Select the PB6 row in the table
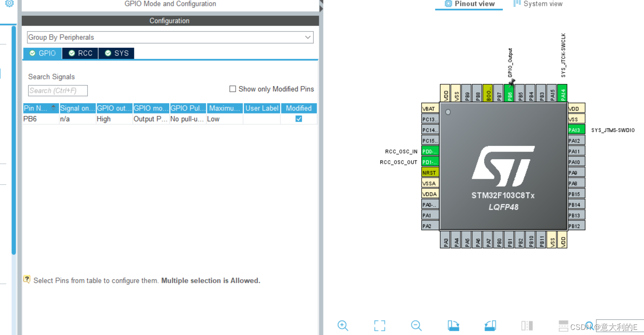This screenshot has height=335, width=644. coord(170,119)
